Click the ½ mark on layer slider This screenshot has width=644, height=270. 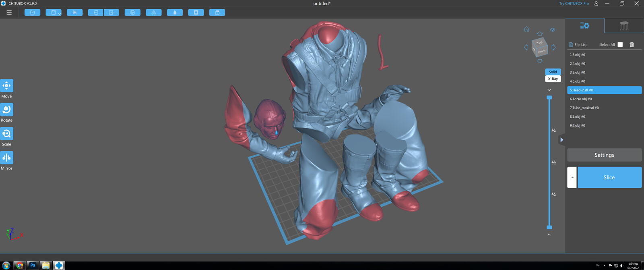point(554,162)
